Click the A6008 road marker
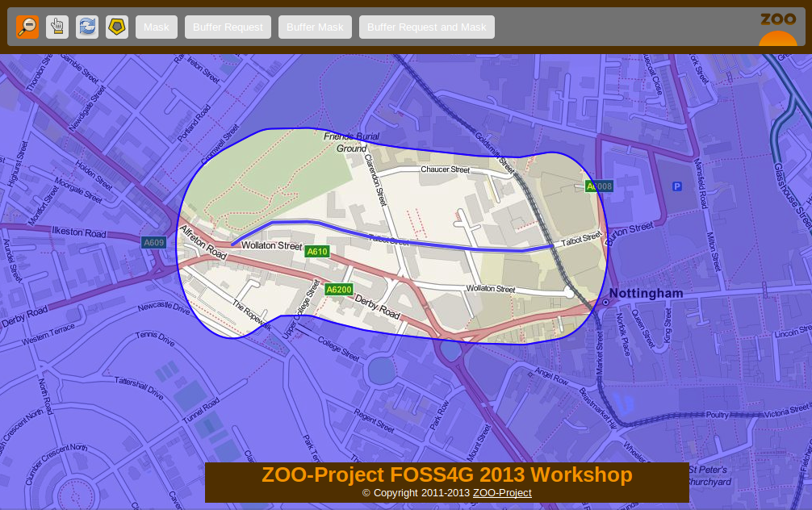The height and width of the screenshot is (510, 812). pos(600,186)
